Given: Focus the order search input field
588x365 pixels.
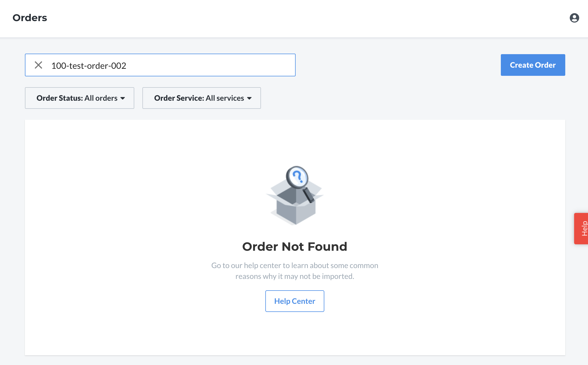Looking at the screenshot, I should pyautogui.click(x=160, y=65).
